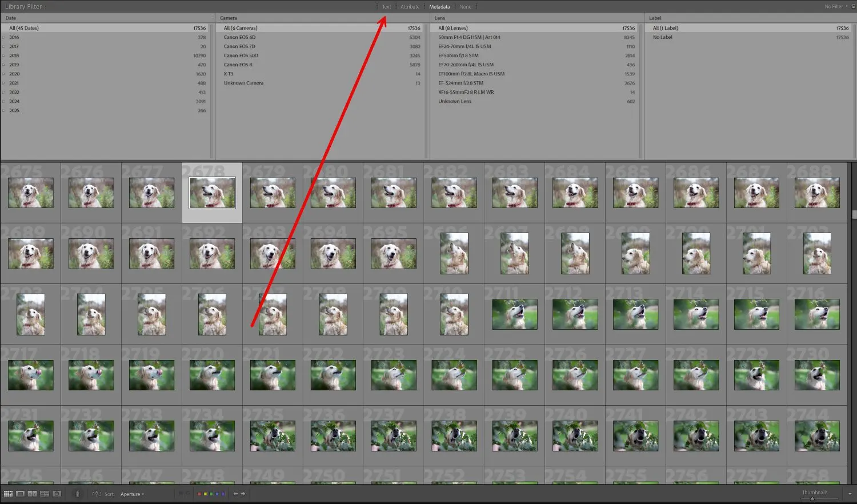
Task: Switch to the Metadata filter tab
Action: click(x=440, y=6)
